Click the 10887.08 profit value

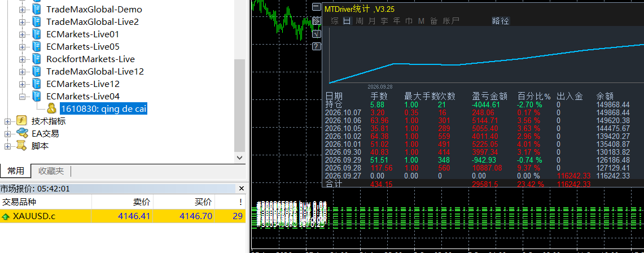click(x=487, y=168)
